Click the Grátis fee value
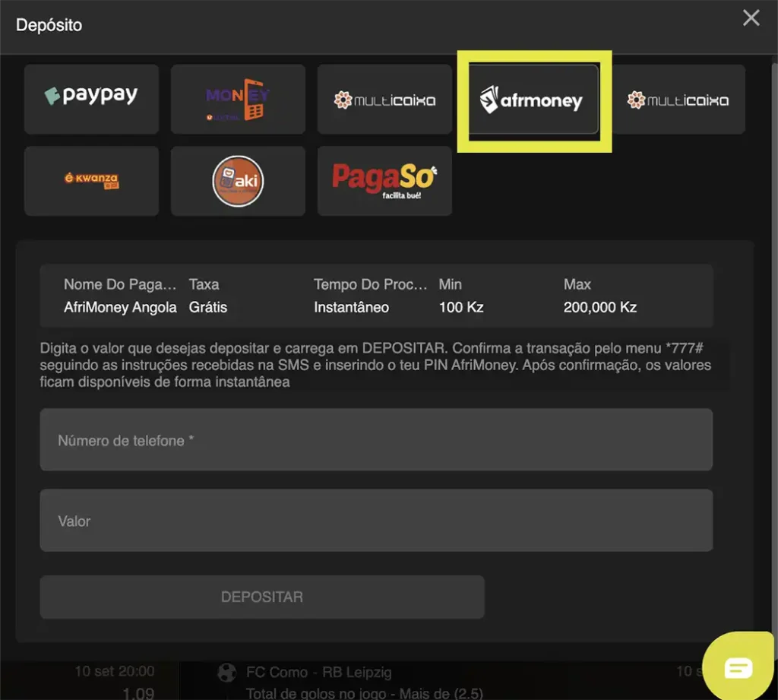Viewport: 778px width, 700px height. pos(208,307)
